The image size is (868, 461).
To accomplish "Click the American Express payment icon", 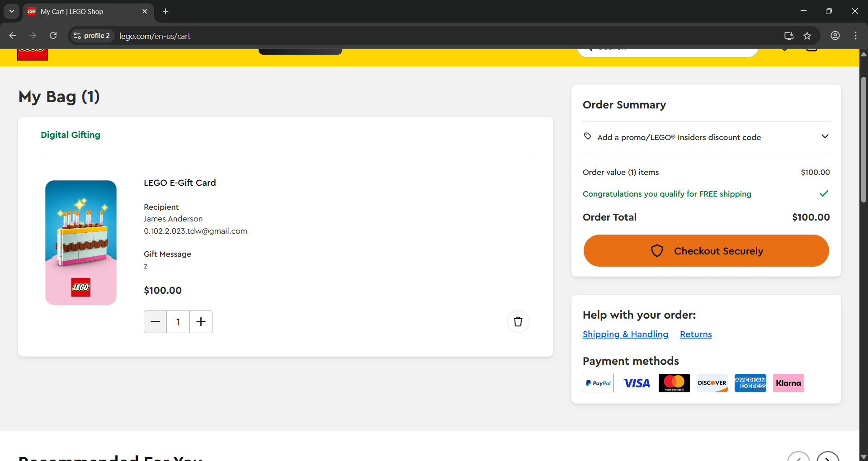I will point(750,383).
